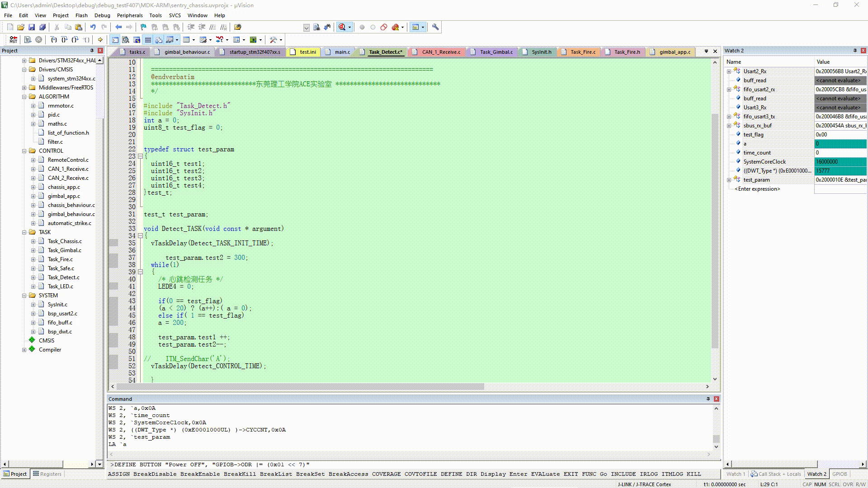
Task: Toggle pin on the Command panel
Action: (x=708, y=399)
